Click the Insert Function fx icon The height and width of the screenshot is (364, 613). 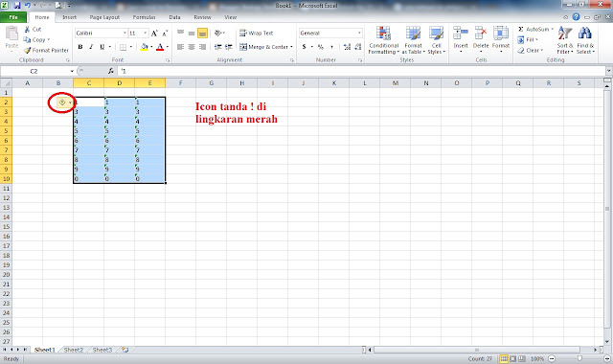tap(111, 71)
